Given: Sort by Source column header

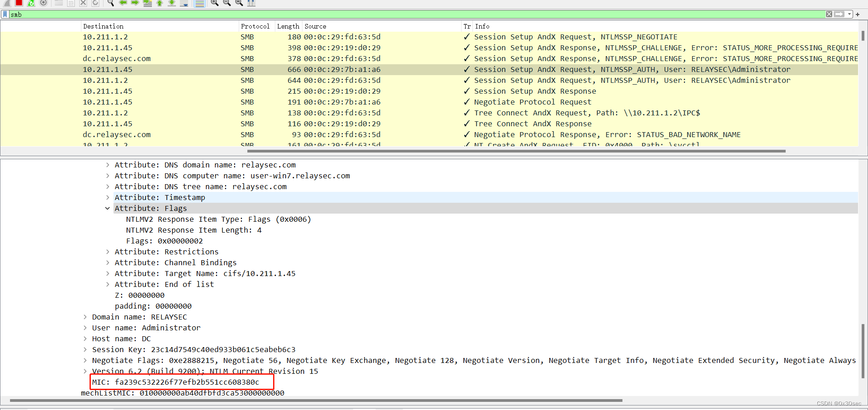Looking at the screenshot, I should click(382, 26).
